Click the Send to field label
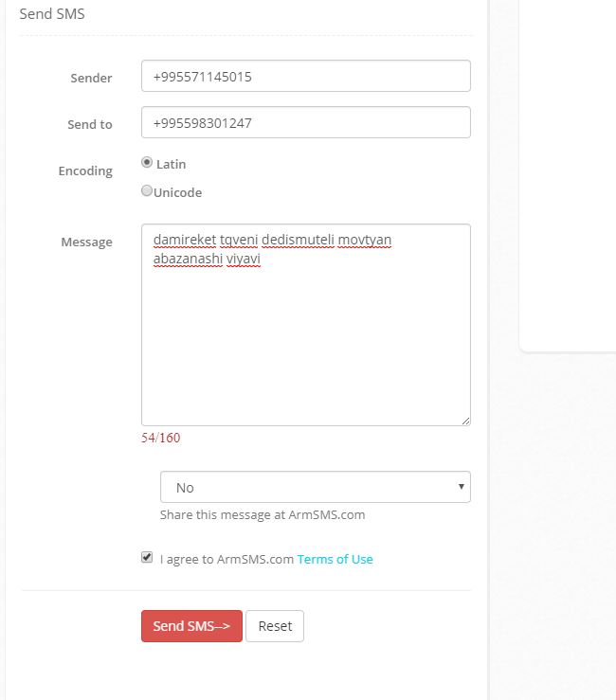 (x=90, y=124)
